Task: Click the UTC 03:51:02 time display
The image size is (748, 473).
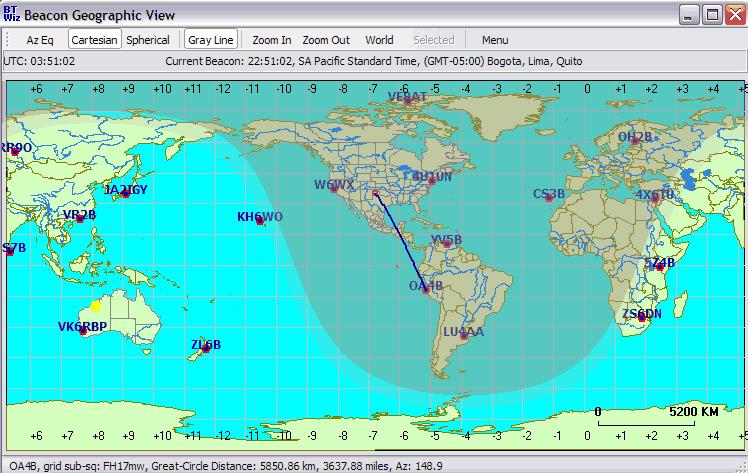Action: tap(39, 62)
